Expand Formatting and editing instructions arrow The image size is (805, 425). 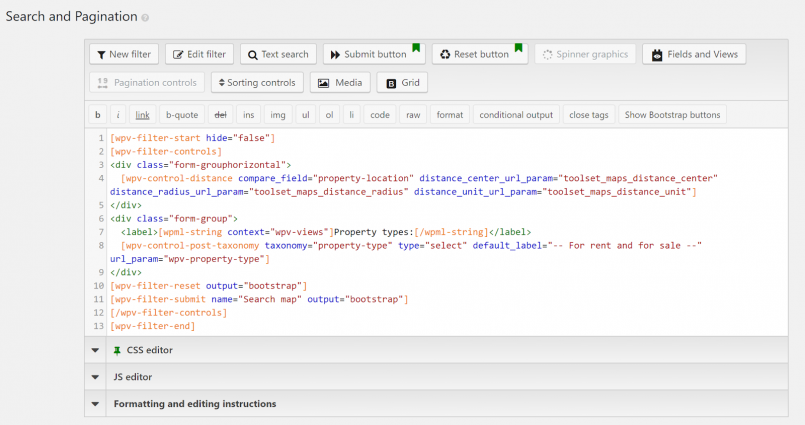tap(95, 404)
